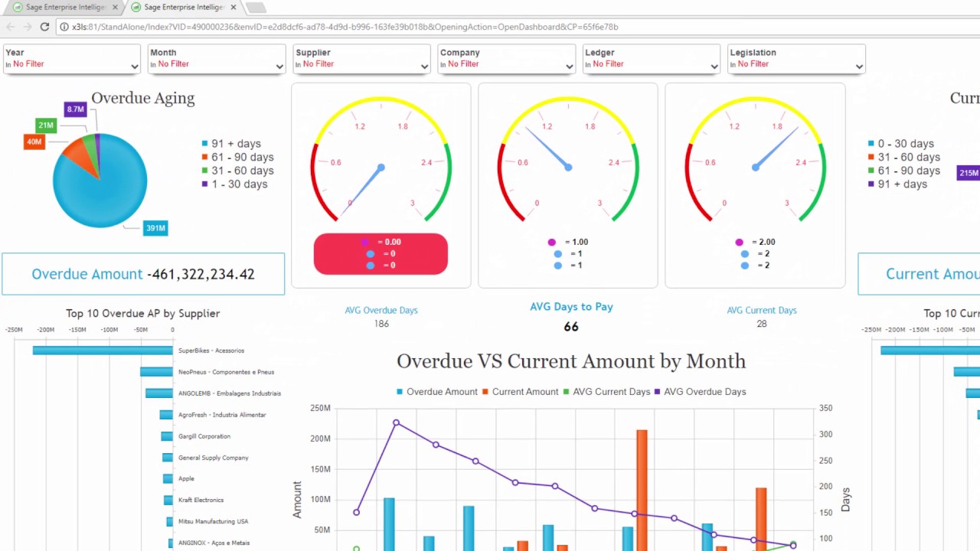Toggle the AVG Overdue Days series legend
The width and height of the screenshot is (980, 551).
[x=701, y=392]
